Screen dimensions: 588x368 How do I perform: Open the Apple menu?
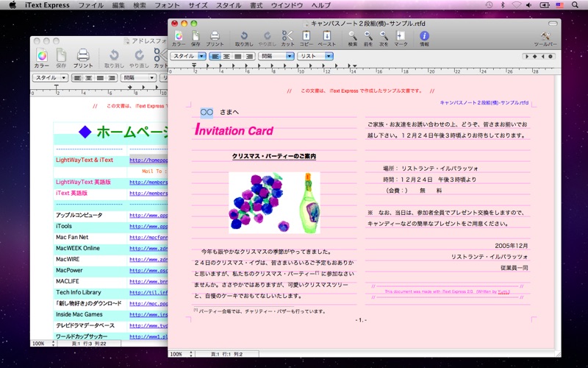click(12, 5)
